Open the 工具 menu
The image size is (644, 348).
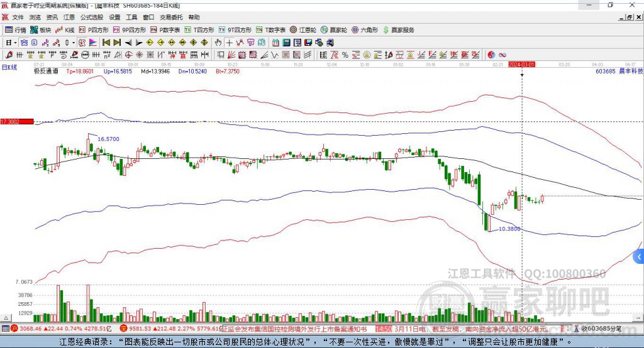pyautogui.click(x=131, y=17)
